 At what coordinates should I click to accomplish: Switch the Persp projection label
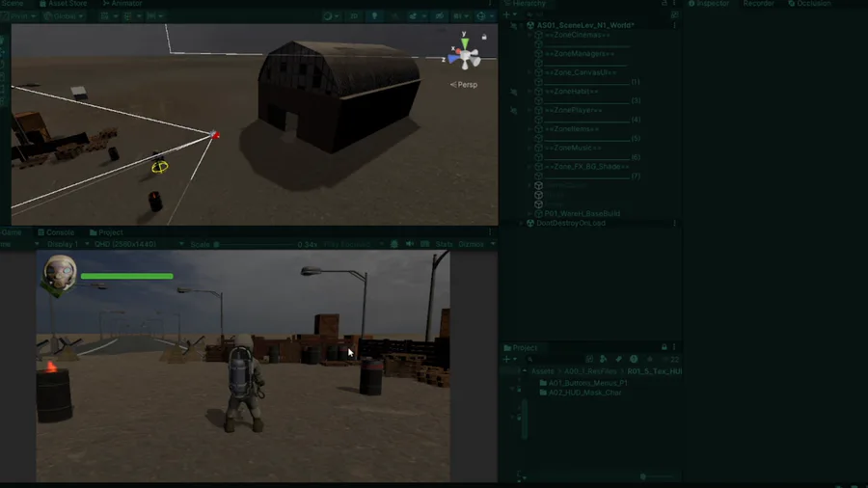pos(464,85)
